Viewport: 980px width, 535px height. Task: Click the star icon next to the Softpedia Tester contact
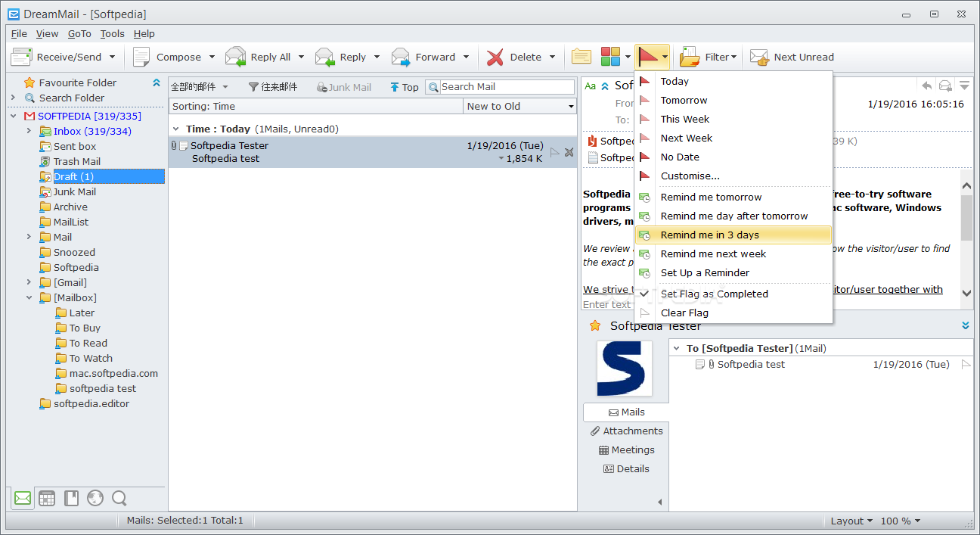(x=595, y=325)
